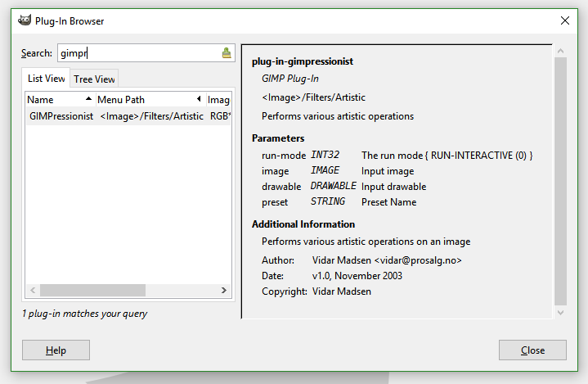The height and width of the screenshot is (384, 588).
Task: Click the vertical scrollbar thumb in the details pane
Action: click(561, 181)
